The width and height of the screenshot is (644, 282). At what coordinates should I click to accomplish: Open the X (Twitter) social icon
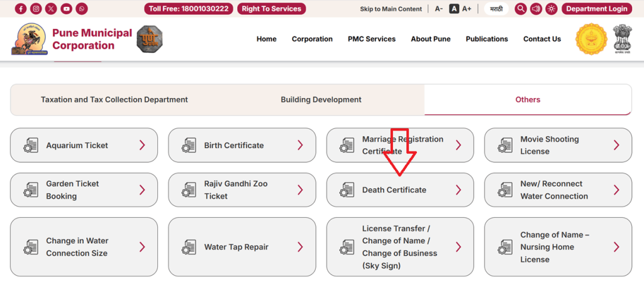(x=52, y=9)
